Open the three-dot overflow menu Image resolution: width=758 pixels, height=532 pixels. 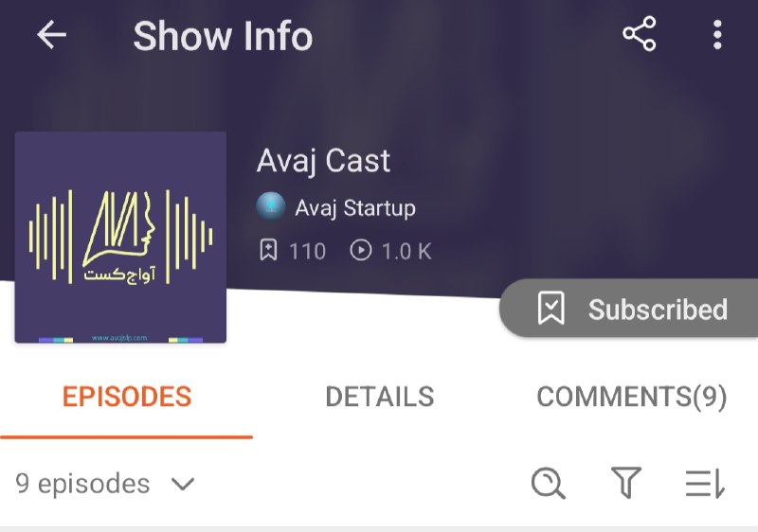[717, 34]
